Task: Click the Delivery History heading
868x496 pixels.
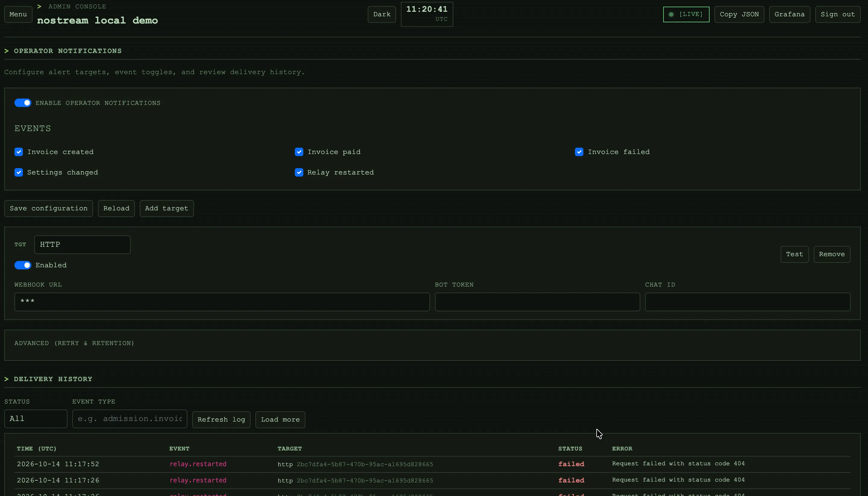Action: (x=53, y=379)
